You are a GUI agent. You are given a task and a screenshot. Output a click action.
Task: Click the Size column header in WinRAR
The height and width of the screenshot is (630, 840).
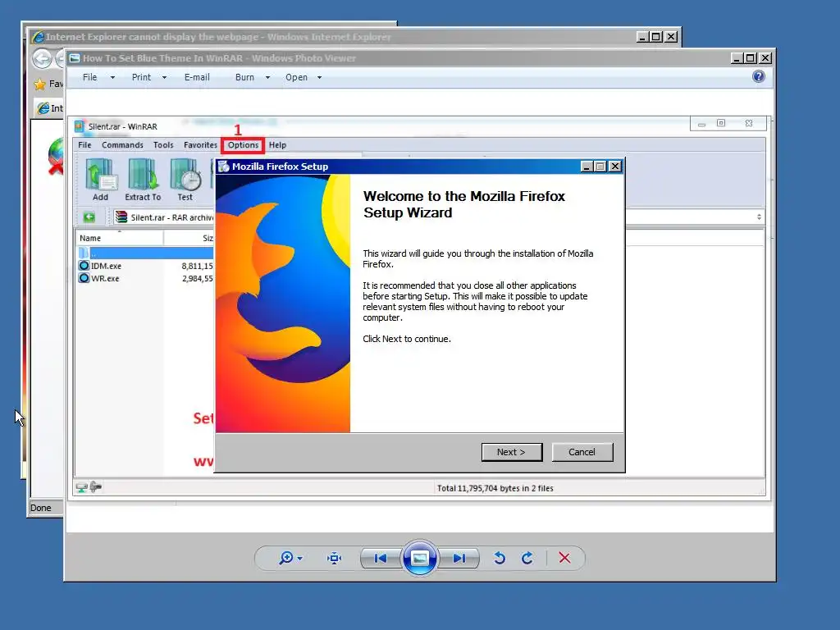[189, 239]
